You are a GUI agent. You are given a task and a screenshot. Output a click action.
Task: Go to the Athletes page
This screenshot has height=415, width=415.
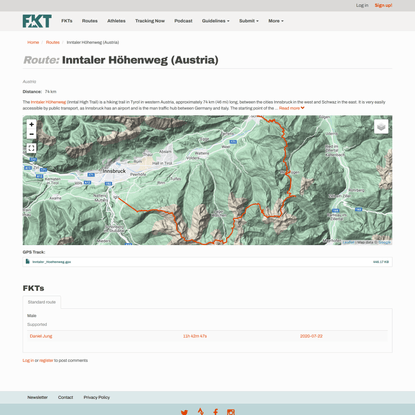[x=116, y=21]
